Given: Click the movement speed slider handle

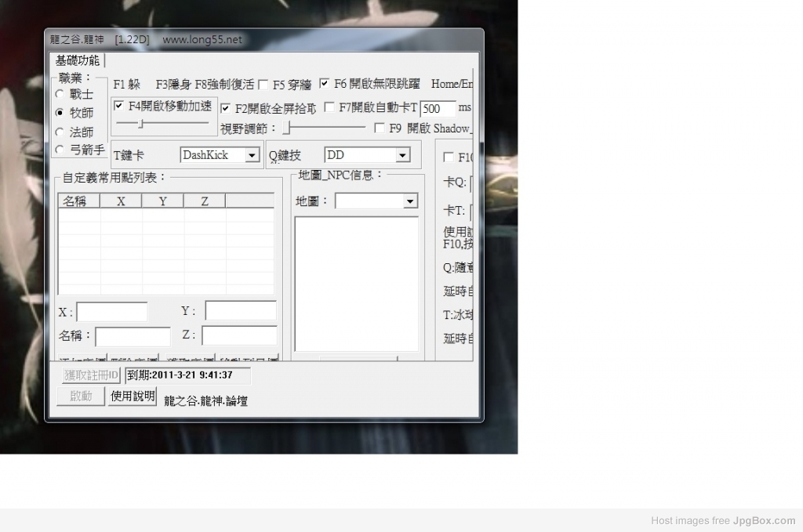Looking at the screenshot, I should point(140,123).
